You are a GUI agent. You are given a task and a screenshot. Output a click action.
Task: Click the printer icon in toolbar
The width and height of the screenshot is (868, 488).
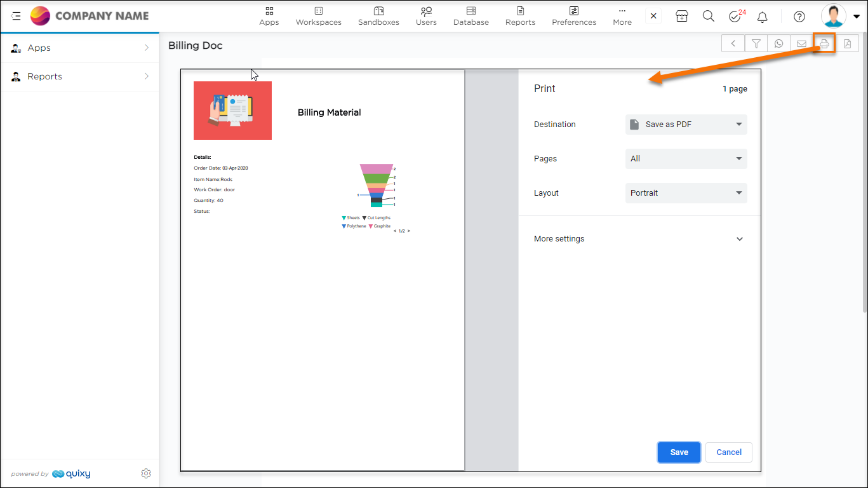[824, 44]
